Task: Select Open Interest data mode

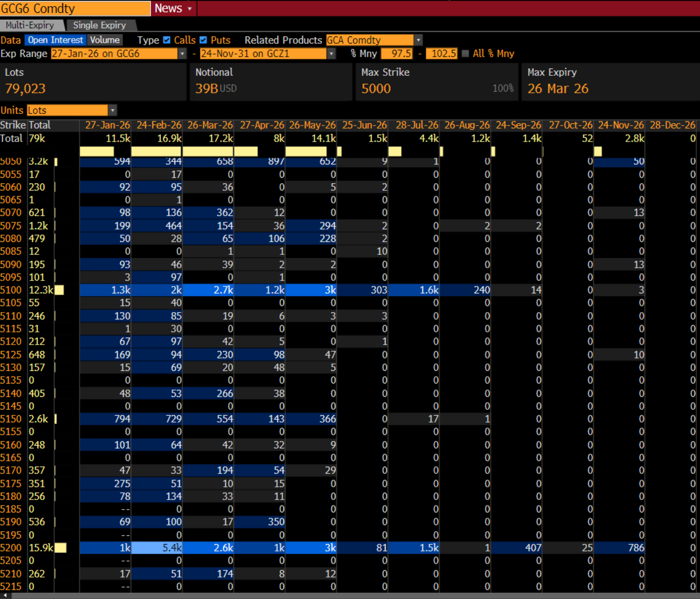Action: pyautogui.click(x=55, y=40)
